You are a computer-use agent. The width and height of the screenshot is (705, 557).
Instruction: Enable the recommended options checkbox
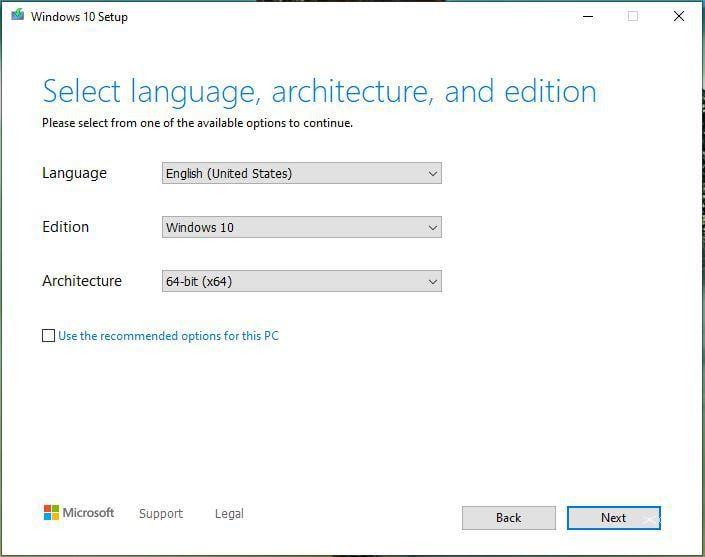tap(48, 336)
